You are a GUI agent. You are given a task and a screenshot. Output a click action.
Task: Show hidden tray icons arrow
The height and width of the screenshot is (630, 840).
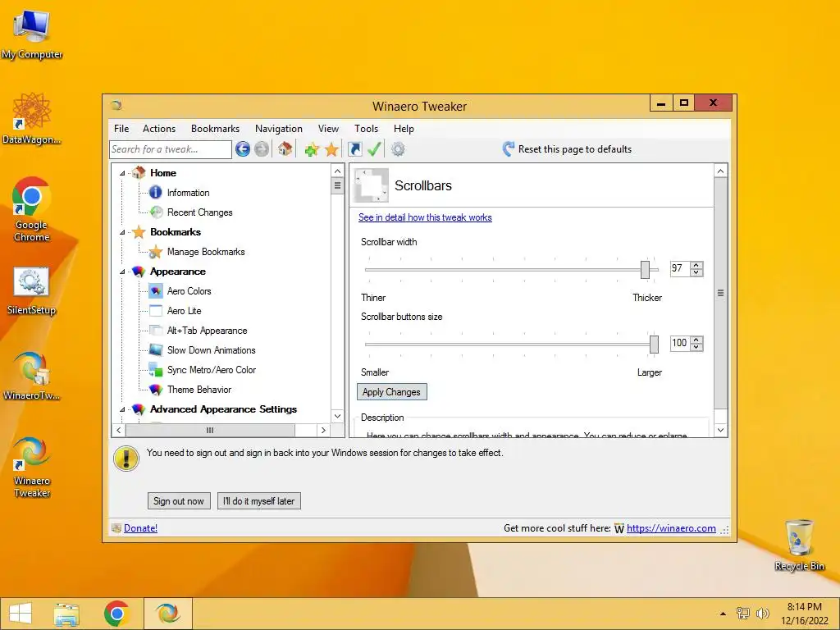coord(723,614)
